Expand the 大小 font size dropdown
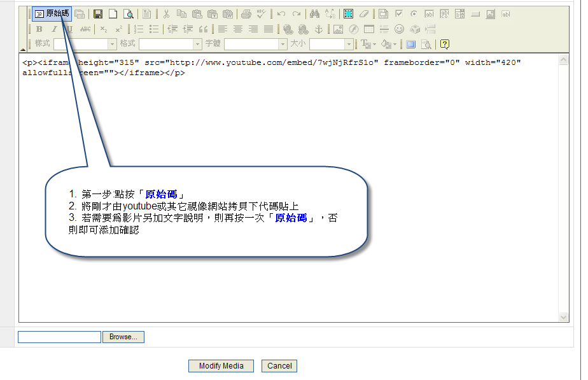588x380 pixels. [x=349, y=44]
